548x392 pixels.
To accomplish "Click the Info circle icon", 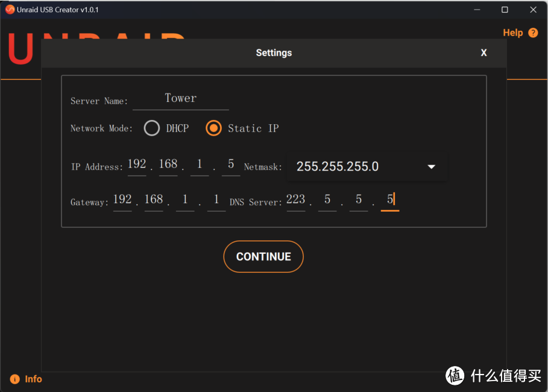I will pyautogui.click(x=14, y=379).
